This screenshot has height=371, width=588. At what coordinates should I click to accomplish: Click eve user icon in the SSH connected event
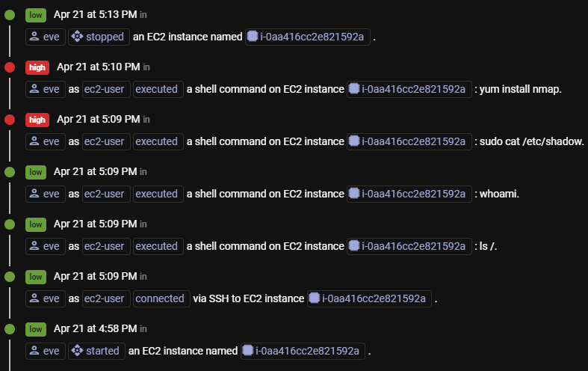34,298
